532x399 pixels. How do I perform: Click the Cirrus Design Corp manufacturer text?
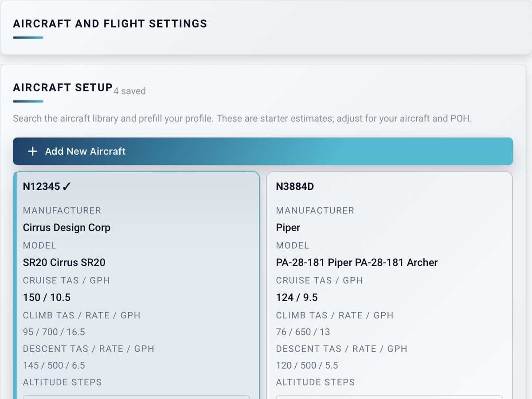(66, 227)
